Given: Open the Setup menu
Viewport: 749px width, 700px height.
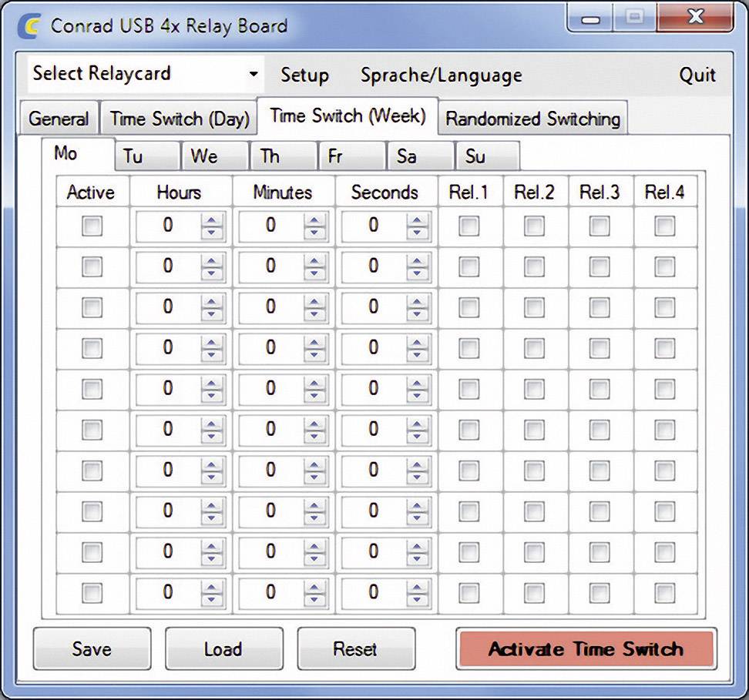Looking at the screenshot, I should point(304,75).
